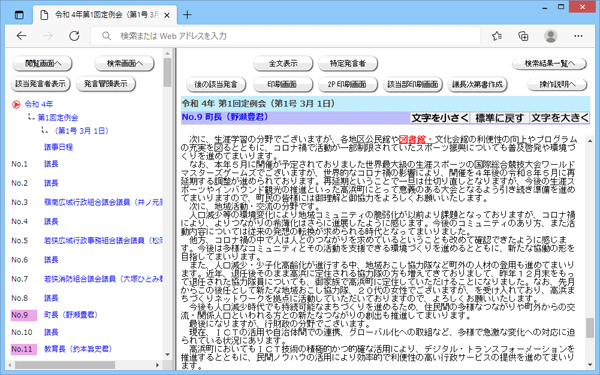Return to 検索結果一覧へ results list
600x375 pixels.
coord(549,64)
